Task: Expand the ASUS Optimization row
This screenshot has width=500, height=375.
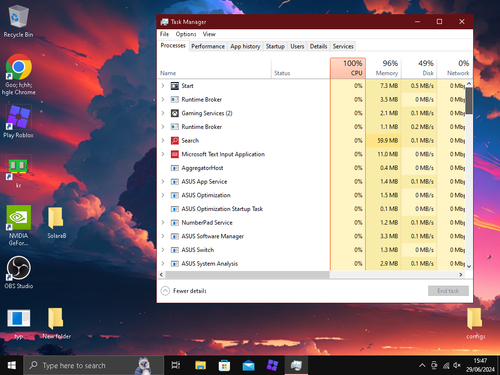Action: (163, 195)
